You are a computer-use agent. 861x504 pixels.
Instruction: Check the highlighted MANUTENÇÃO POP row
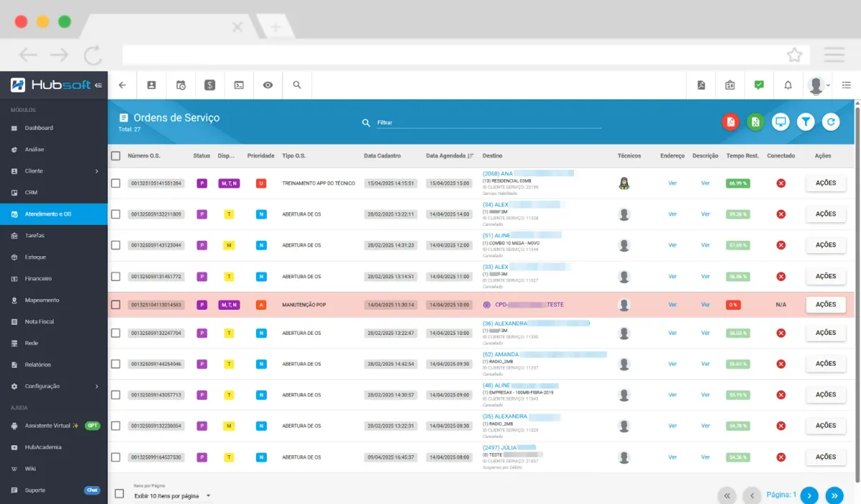[x=116, y=305]
